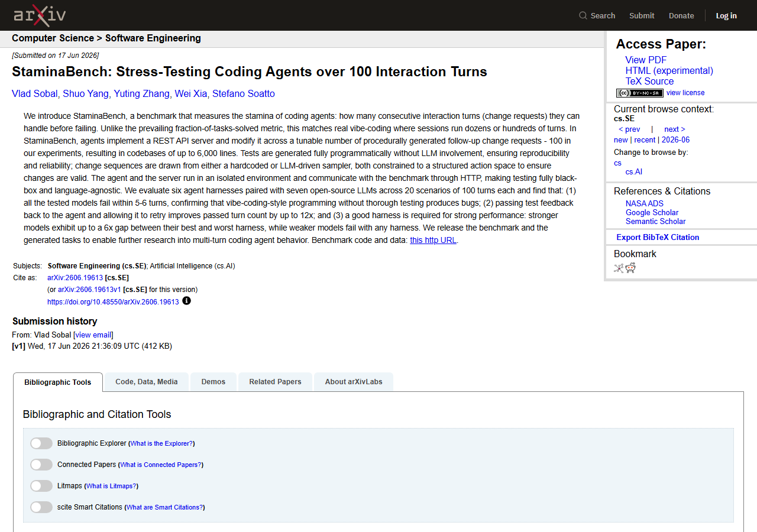Open 'What is Litmaps?' link
Viewport: 757px width, 532px height.
coord(111,486)
